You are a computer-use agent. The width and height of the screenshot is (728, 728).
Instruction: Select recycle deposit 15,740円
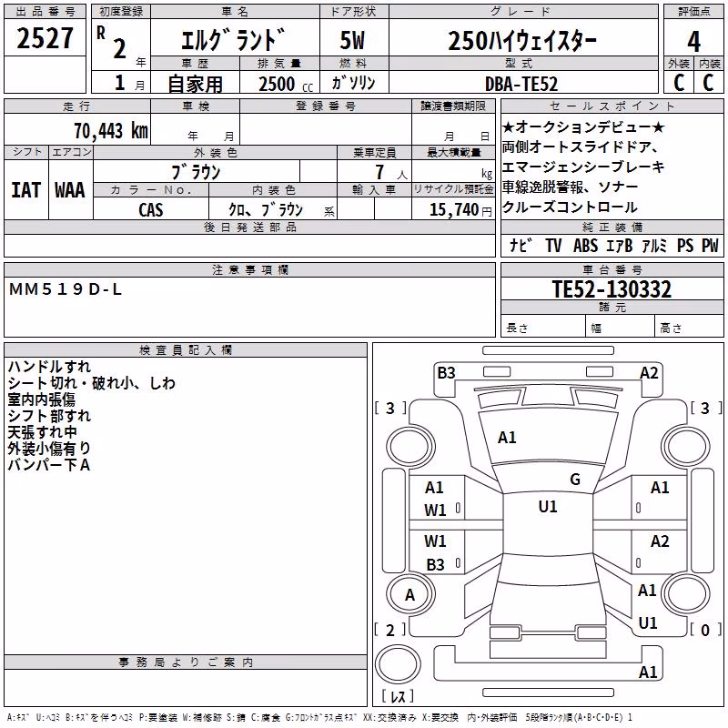pos(460,210)
